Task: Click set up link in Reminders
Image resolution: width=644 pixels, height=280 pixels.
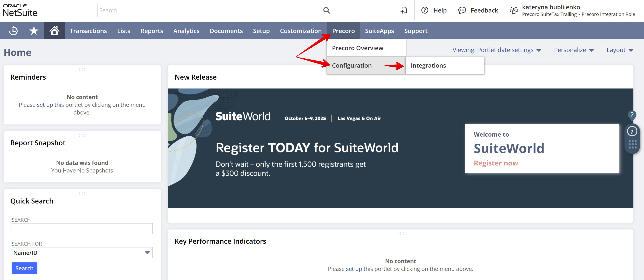Action: 45,105
